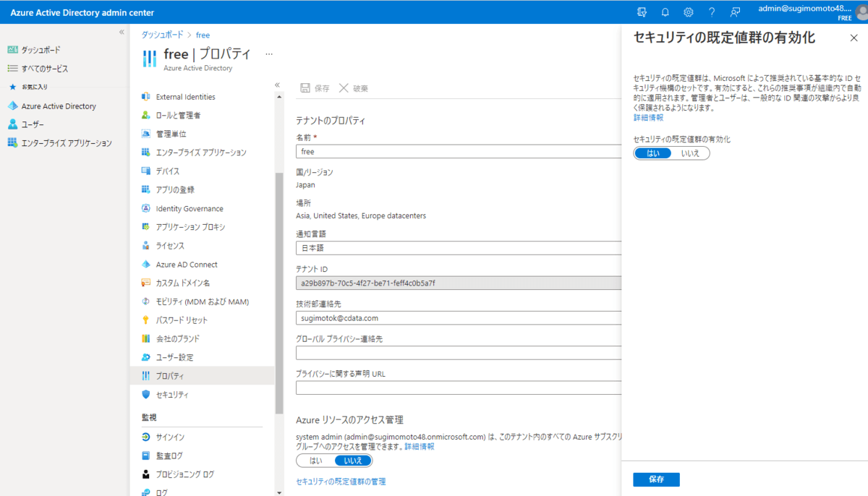Open the セキュリティの既定値群の管理 link
Screen dimensions: 868x496
341,482
